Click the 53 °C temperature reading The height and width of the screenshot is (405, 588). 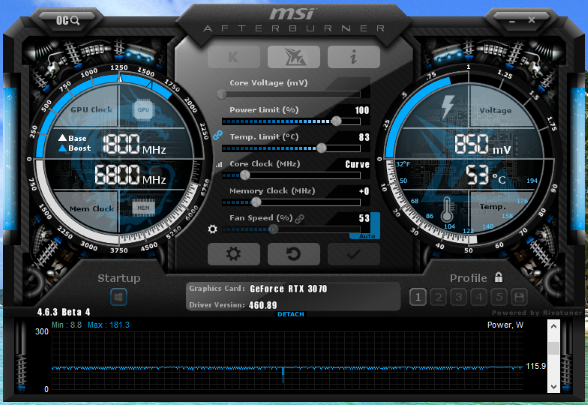pyautogui.click(x=485, y=175)
